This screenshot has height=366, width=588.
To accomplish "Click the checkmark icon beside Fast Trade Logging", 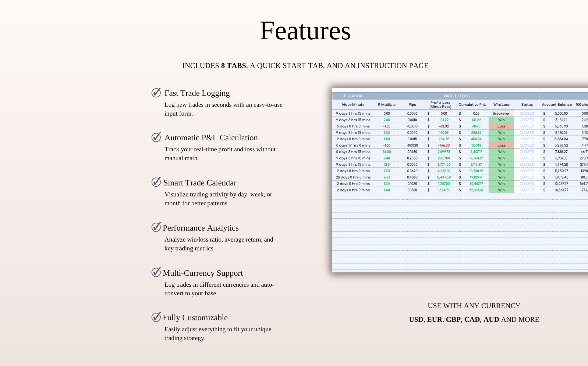I will point(156,92).
